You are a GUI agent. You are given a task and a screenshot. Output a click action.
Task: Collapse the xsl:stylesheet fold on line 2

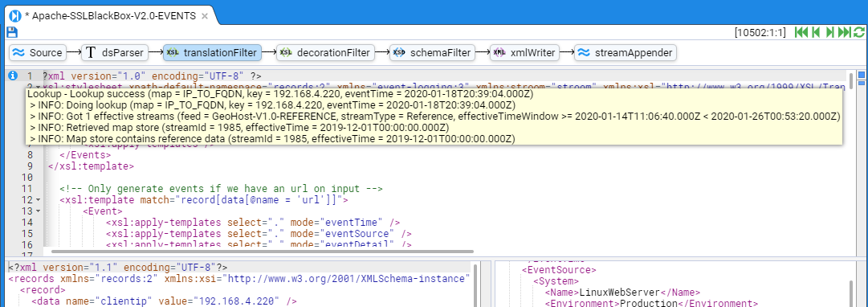click(x=39, y=87)
